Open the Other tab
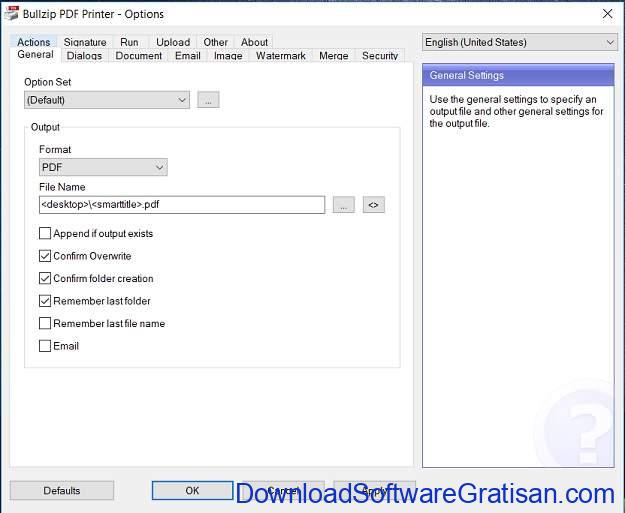The image size is (625, 513). tap(215, 42)
